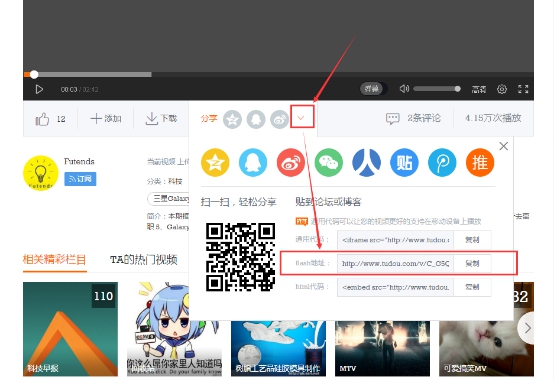This screenshot has height=380, width=554.
Task: Click the orange 推 recommend icon
Action: pos(480,163)
